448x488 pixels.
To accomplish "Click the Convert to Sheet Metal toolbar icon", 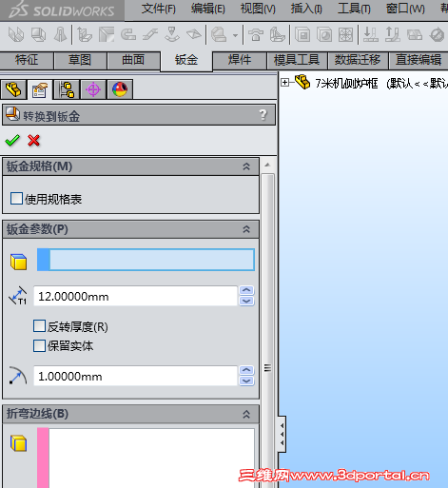I will tap(38, 34).
